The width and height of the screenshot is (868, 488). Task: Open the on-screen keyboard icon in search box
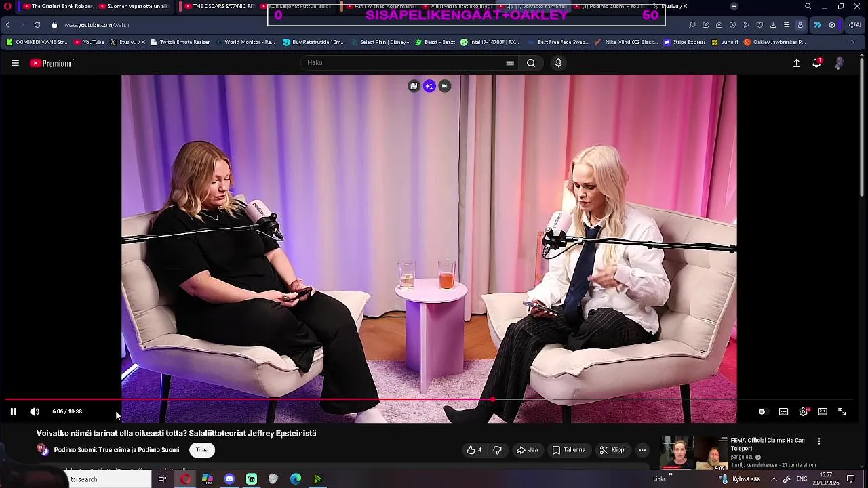tap(510, 63)
